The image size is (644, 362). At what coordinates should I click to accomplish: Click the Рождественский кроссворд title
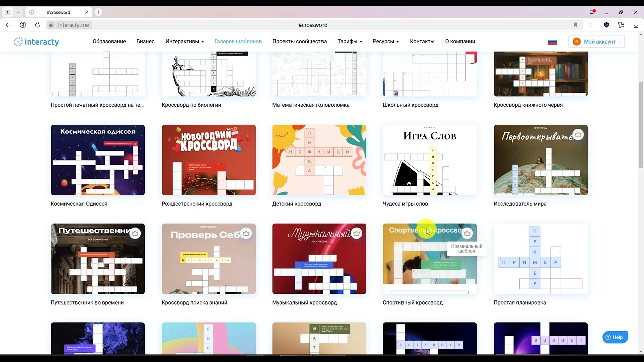point(197,204)
